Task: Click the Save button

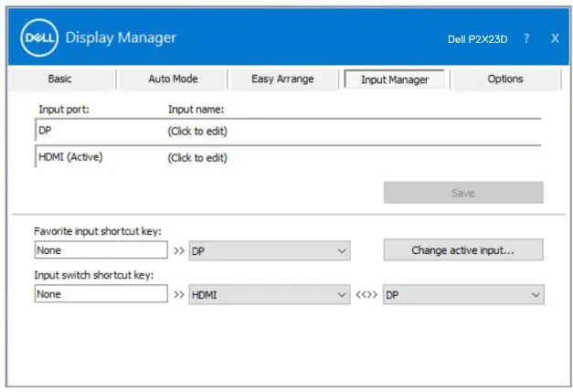Action: [463, 193]
